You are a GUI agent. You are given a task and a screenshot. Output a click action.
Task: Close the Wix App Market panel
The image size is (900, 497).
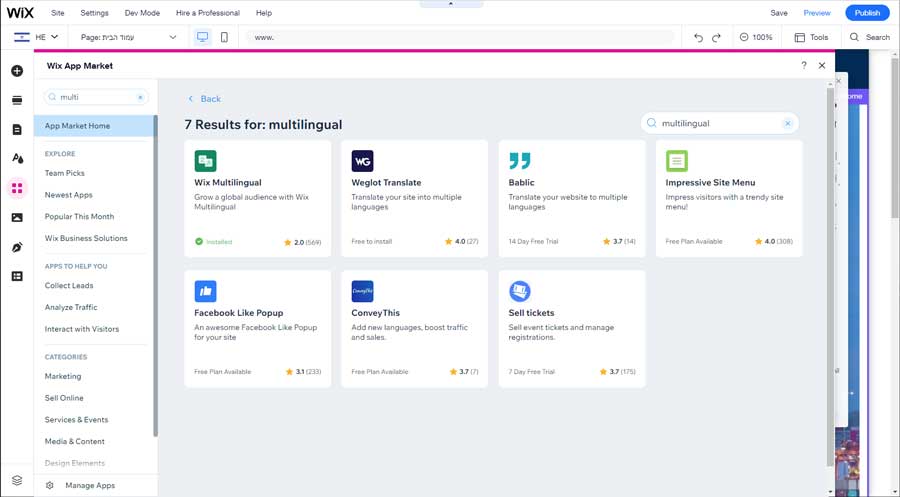[822, 65]
